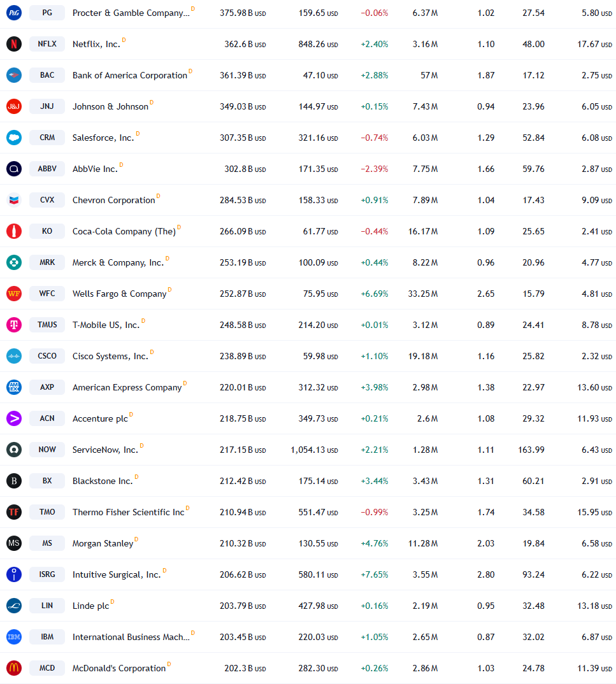This screenshot has width=616, height=684.
Task: Open the AbbVie Inc. company link
Action: coord(95,169)
